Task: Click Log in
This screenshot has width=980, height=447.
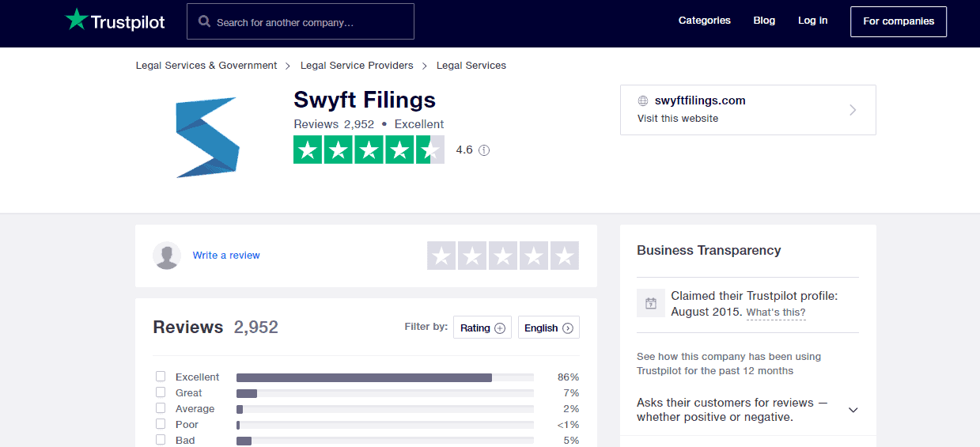Action: 813,21
